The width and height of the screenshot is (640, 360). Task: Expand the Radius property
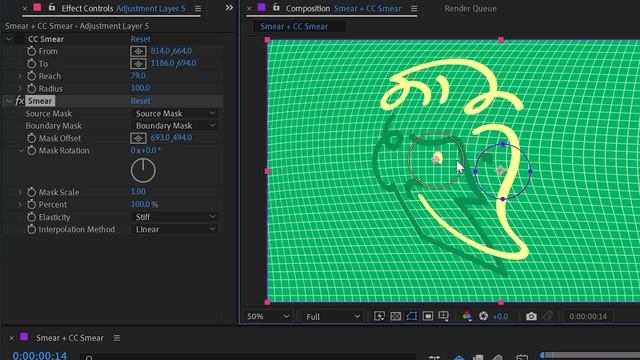point(20,88)
